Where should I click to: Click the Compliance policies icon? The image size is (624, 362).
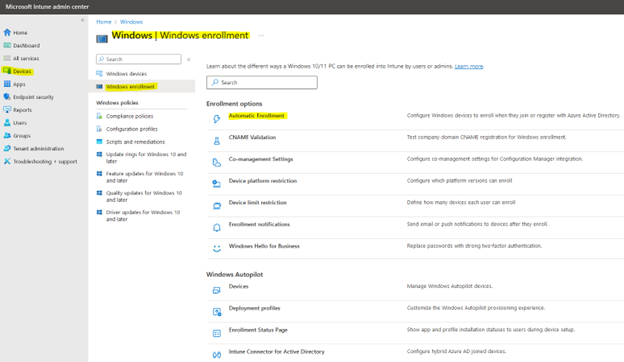coord(99,116)
